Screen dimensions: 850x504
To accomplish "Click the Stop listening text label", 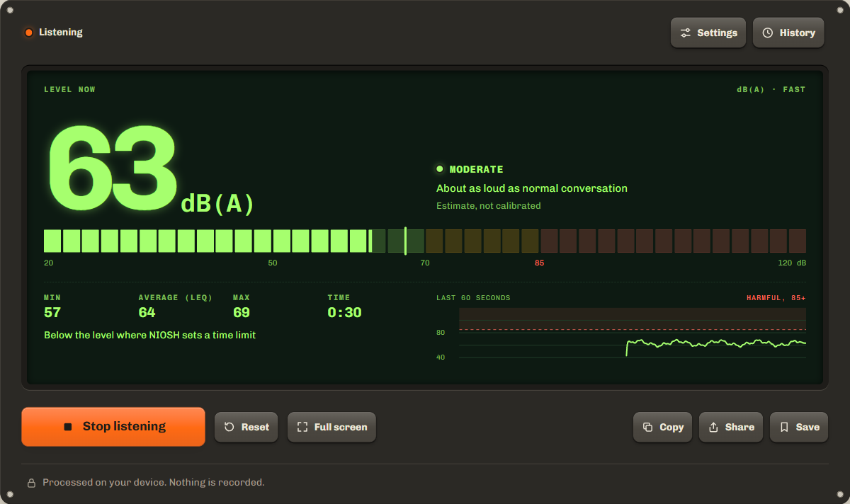I will coord(124,426).
